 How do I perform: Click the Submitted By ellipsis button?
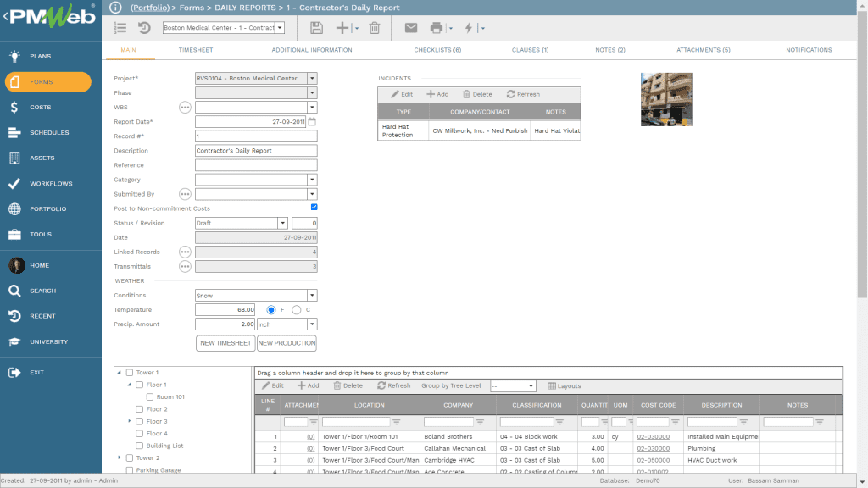[185, 194]
